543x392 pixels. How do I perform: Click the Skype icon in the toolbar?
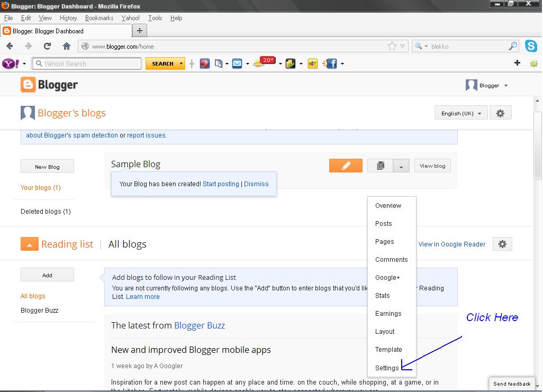(531, 46)
